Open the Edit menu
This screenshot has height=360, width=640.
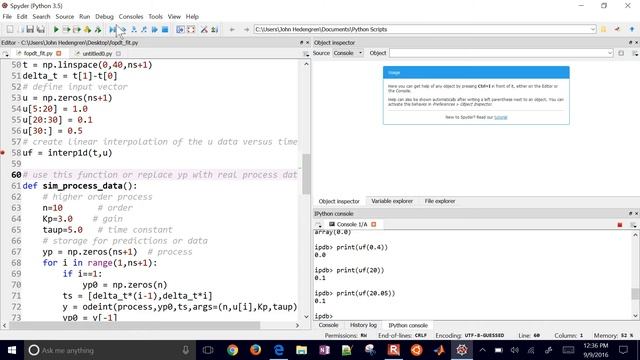click(22, 17)
